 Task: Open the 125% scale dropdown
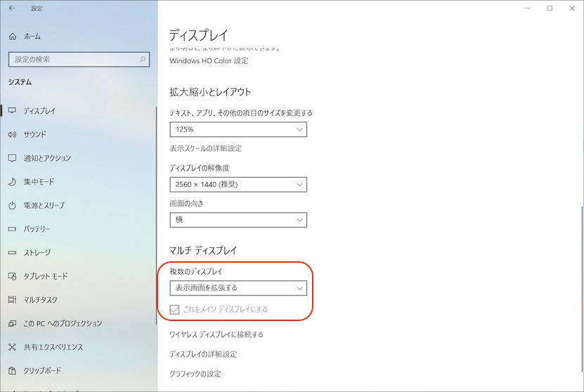coord(238,129)
